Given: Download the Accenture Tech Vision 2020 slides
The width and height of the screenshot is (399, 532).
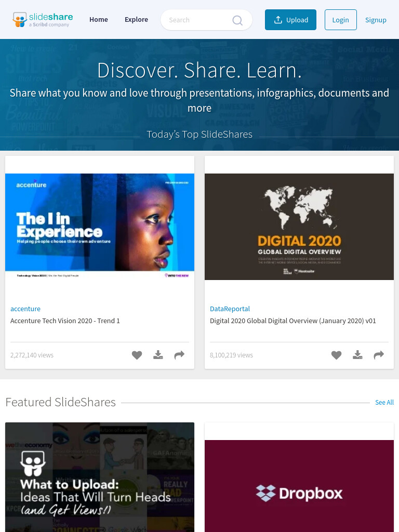Looking at the screenshot, I should [x=158, y=355].
